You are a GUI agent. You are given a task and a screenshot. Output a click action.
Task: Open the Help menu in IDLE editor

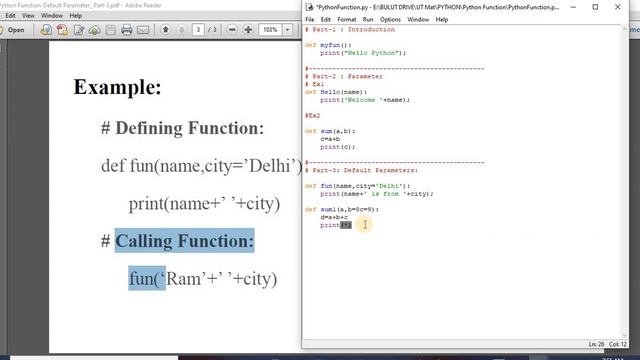[442, 20]
